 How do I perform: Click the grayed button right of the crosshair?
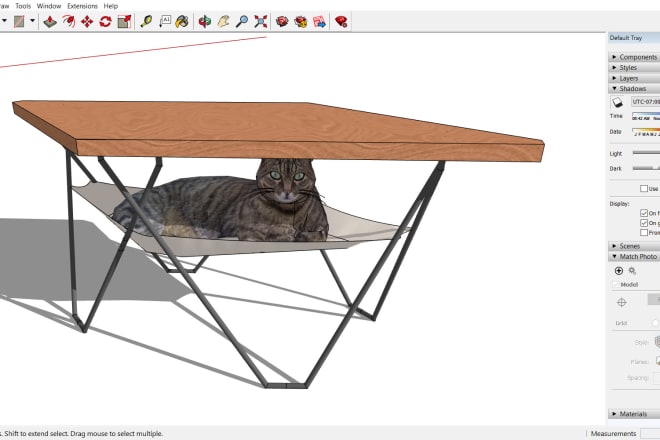(x=654, y=299)
